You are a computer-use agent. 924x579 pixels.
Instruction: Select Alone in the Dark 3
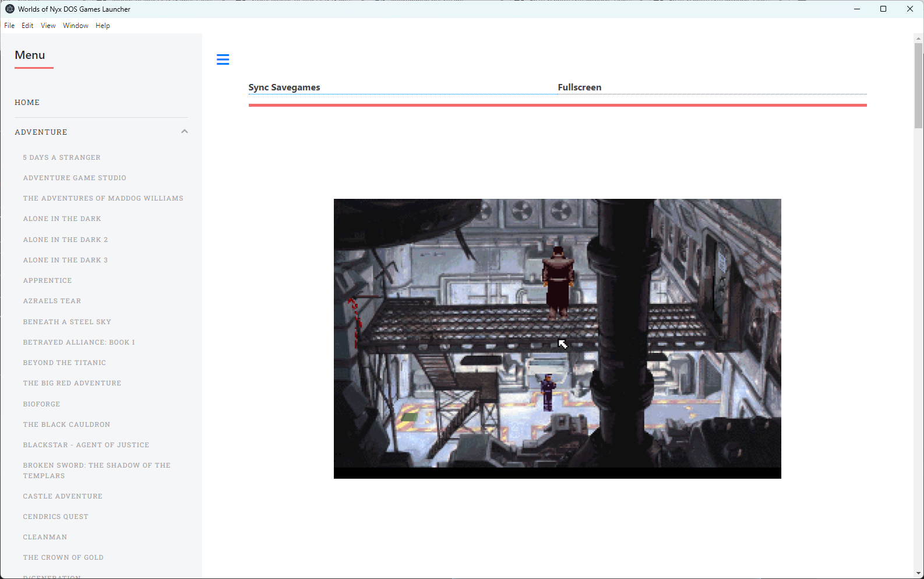65,260
